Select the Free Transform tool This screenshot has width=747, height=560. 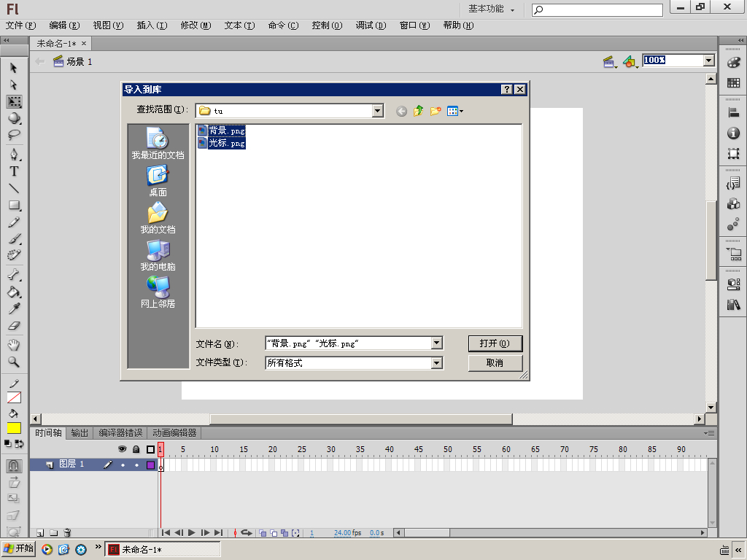coord(14,101)
